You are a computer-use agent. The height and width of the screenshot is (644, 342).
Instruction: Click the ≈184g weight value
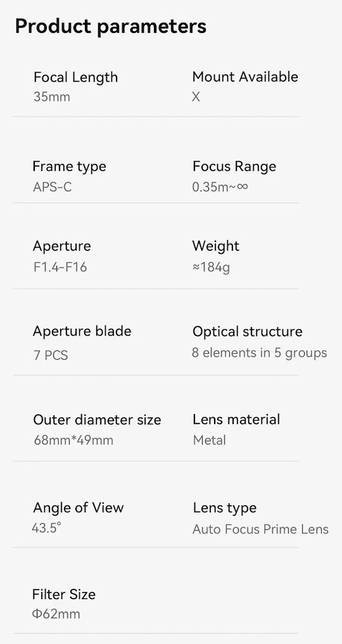(211, 268)
